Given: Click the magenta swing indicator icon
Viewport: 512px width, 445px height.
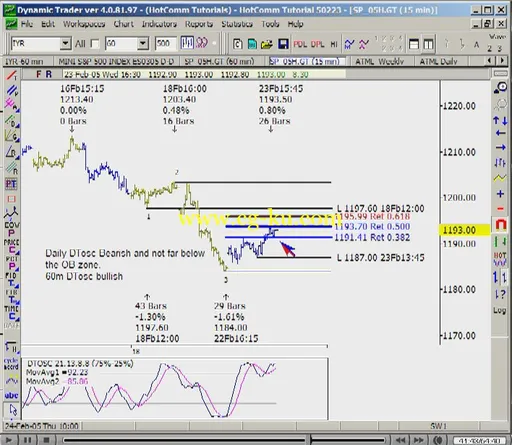Looking at the screenshot, I should click(x=364, y=44).
